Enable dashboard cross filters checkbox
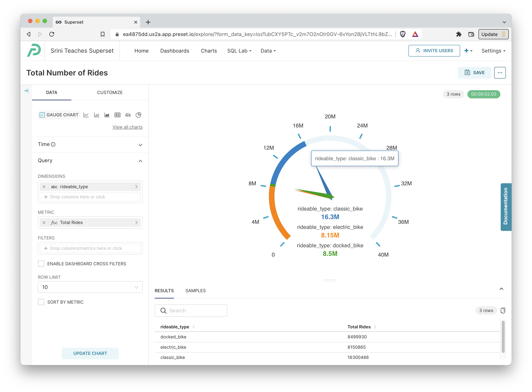Image resolution: width=532 pixels, height=392 pixels. point(41,264)
